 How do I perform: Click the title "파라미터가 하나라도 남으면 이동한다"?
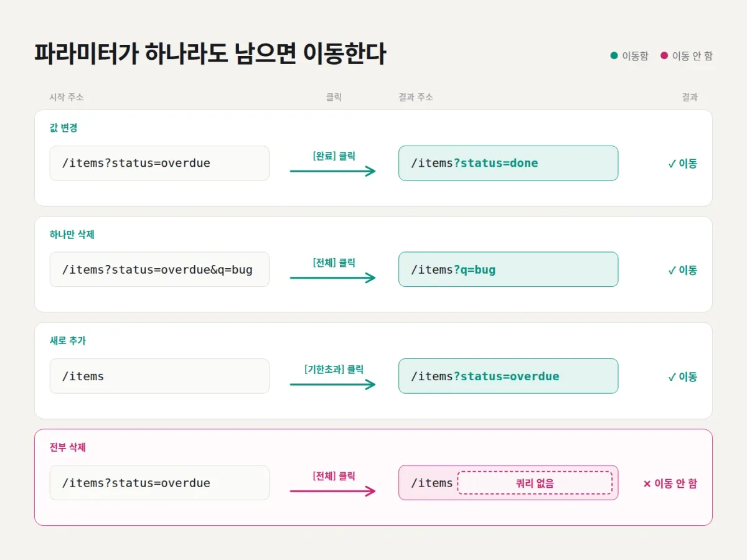point(210,55)
